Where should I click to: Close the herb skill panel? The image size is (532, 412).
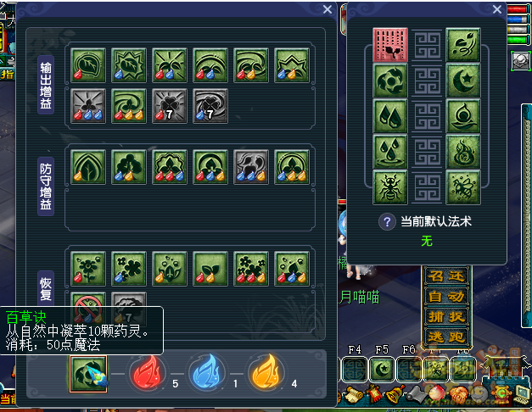[x=328, y=9]
